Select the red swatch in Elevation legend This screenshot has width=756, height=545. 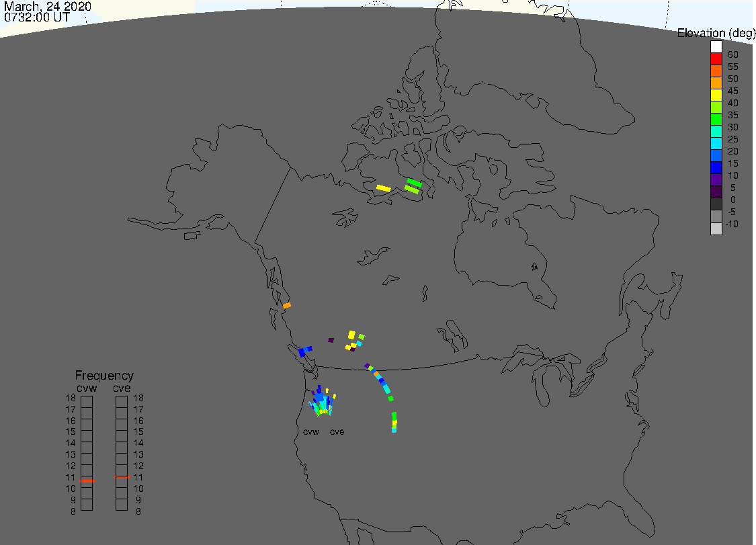click(x=716, y=58)
